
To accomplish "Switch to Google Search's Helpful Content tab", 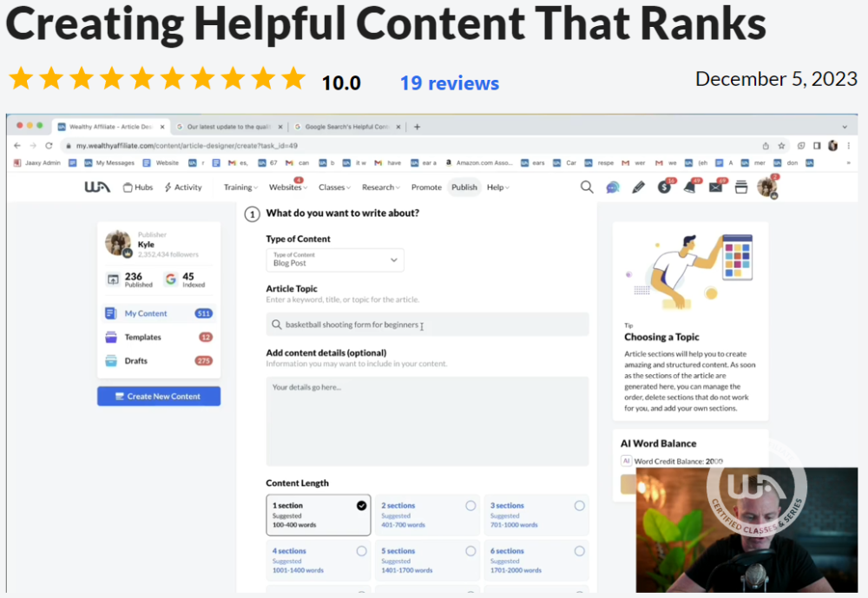I will (x=346, y=127).
